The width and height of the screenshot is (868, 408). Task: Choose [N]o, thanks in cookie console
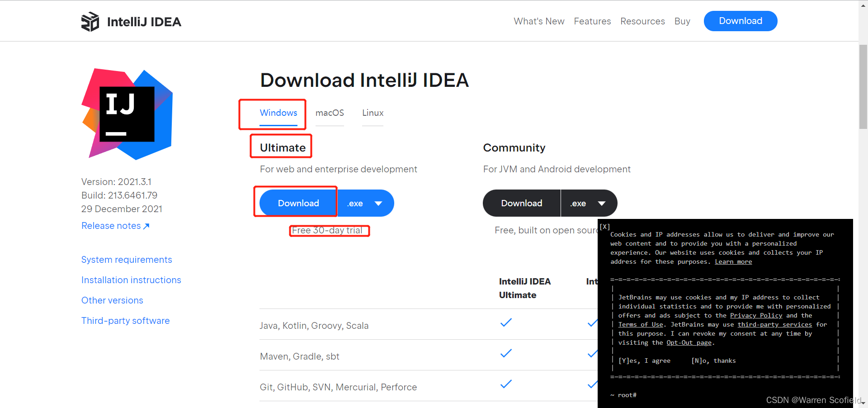(713, 361)
